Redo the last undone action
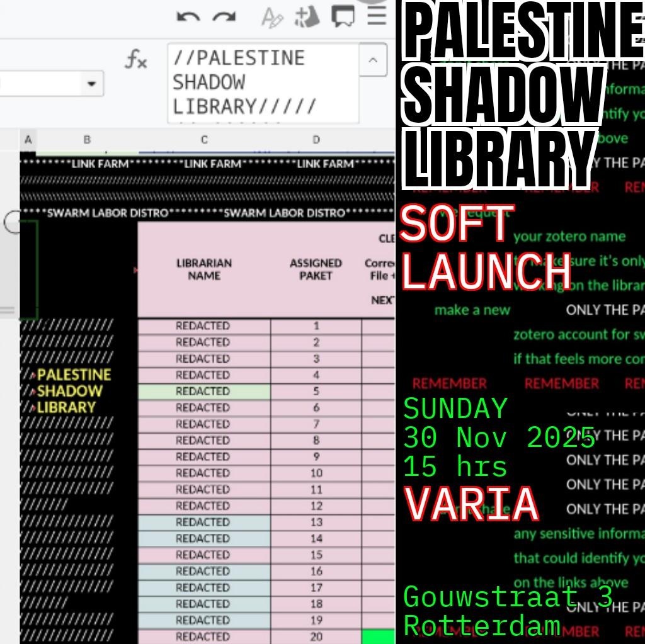This screenshot has width=645, height=644. click(224, 17)
